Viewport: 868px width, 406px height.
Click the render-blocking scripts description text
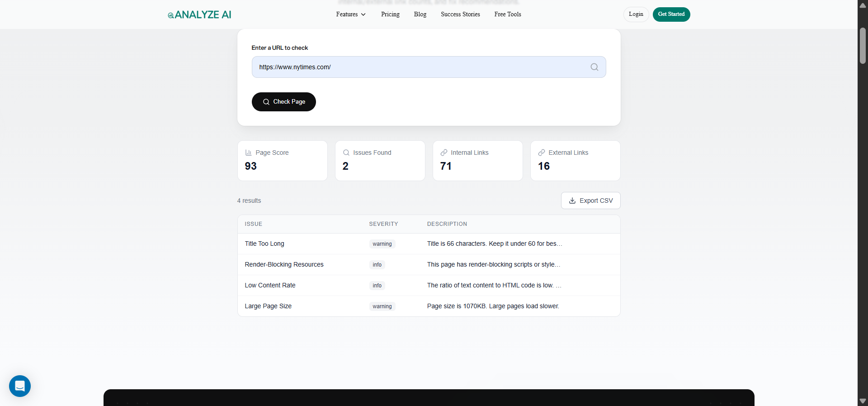pos(494,264)
